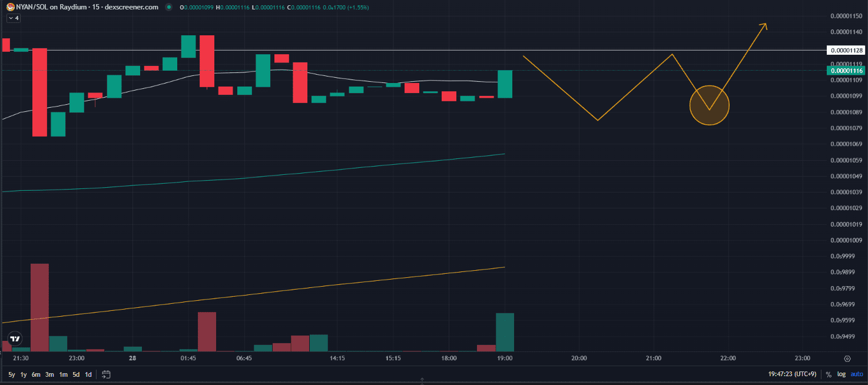Expand the collapsed 4 indicators legend
This screenshot has height=385, width=868.
coord(13,18)
